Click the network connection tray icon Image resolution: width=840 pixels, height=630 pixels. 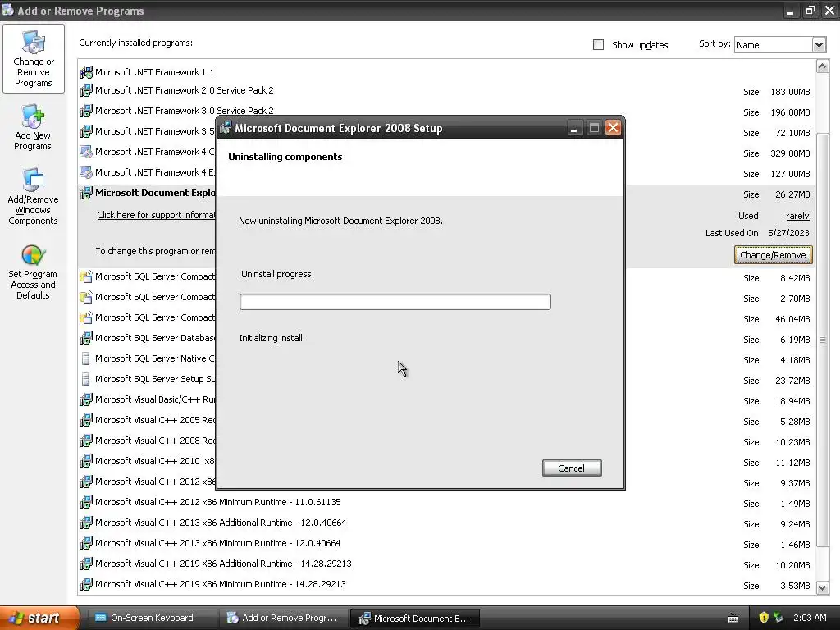click(779, 618)
